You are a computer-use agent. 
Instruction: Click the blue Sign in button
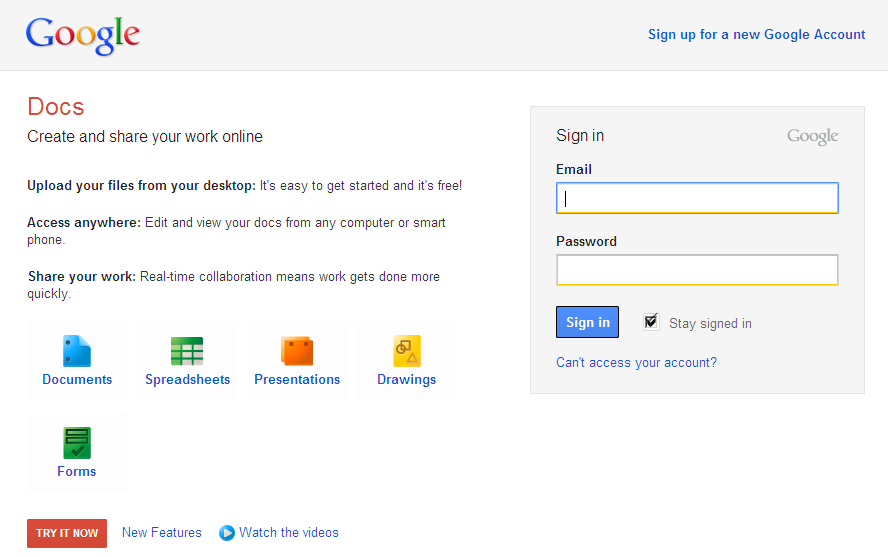587,322
